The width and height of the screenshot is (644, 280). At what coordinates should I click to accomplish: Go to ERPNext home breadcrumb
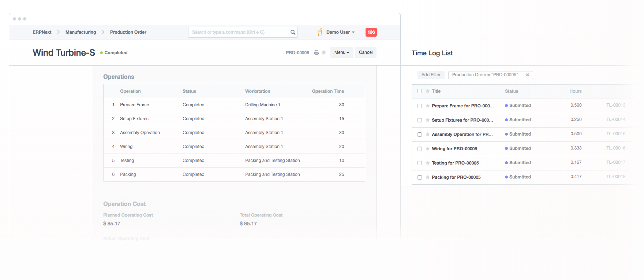click(42, 32)
